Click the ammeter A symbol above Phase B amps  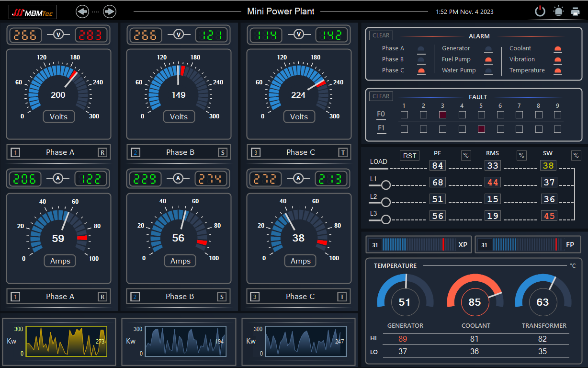tap(179, 179)
